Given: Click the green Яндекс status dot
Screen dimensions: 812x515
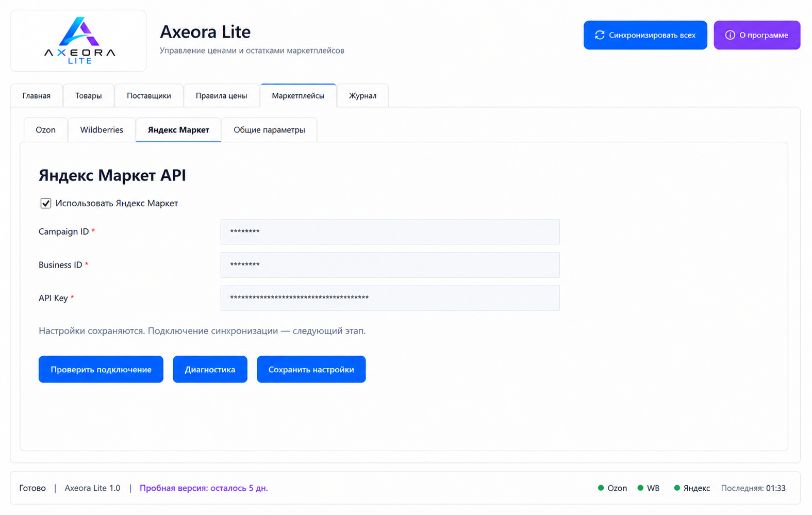Looking at the screenshot, I should [677, 488].
